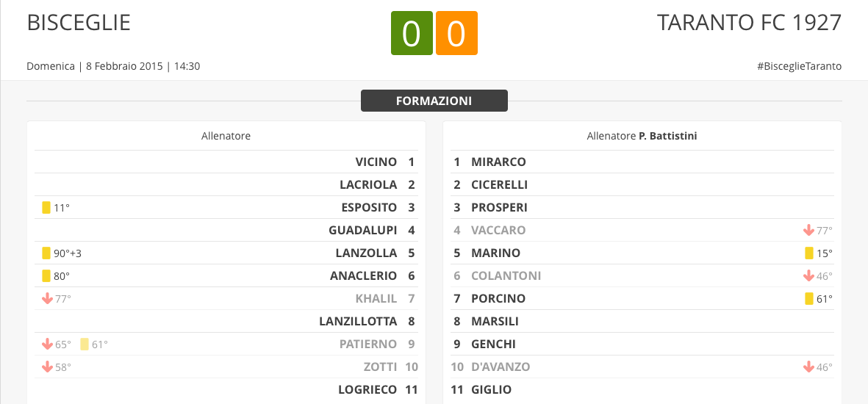Image resolution: width=868 pixels, height=404 pixels.
Task: Select the FORMAZIONI section tab
Action: click(434, 101)
